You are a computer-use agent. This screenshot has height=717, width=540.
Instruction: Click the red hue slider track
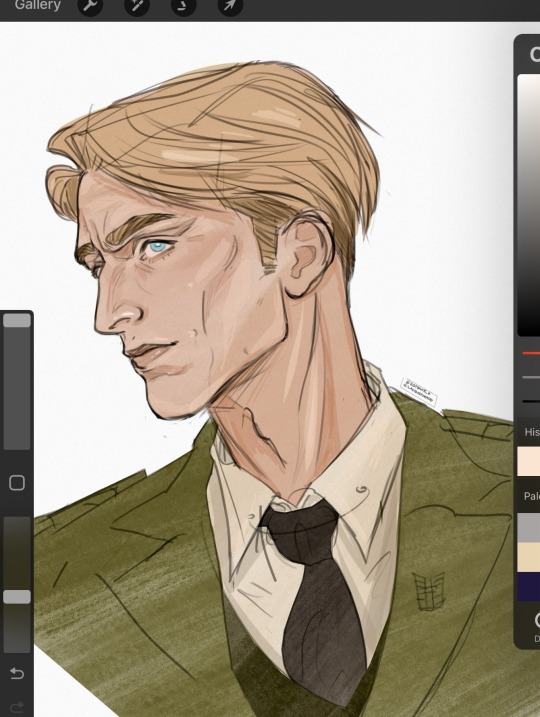tap(531, 353)
